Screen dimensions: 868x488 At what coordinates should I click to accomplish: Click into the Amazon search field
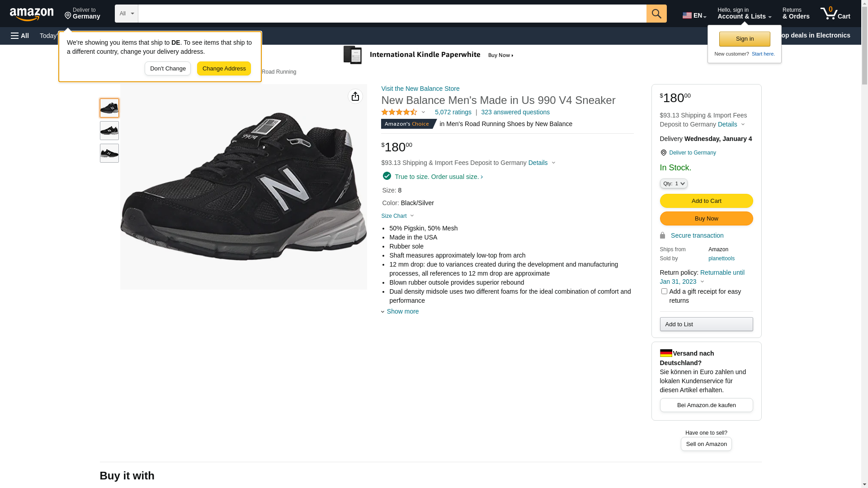pyautogui.click(x=392, y=14)
